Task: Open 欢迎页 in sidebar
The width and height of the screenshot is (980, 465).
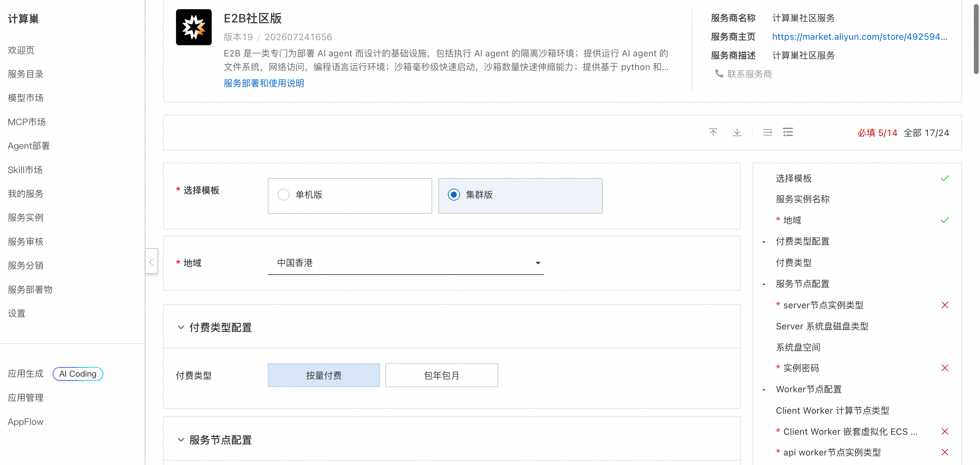Action: coord(21,50)
